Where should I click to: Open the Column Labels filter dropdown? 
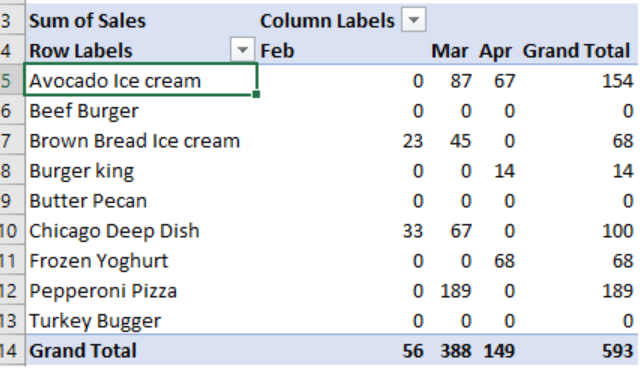click(x=414, y=20)
